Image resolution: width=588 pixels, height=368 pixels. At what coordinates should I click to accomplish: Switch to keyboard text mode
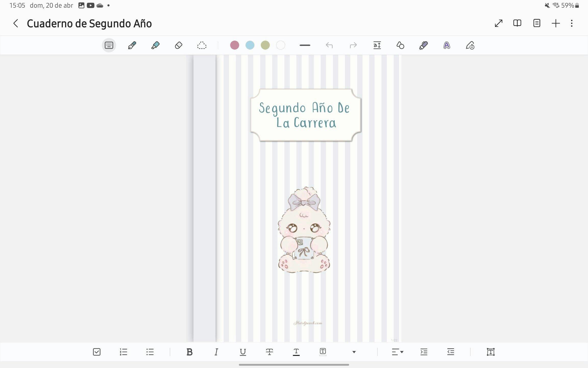[x=109, y=45]
